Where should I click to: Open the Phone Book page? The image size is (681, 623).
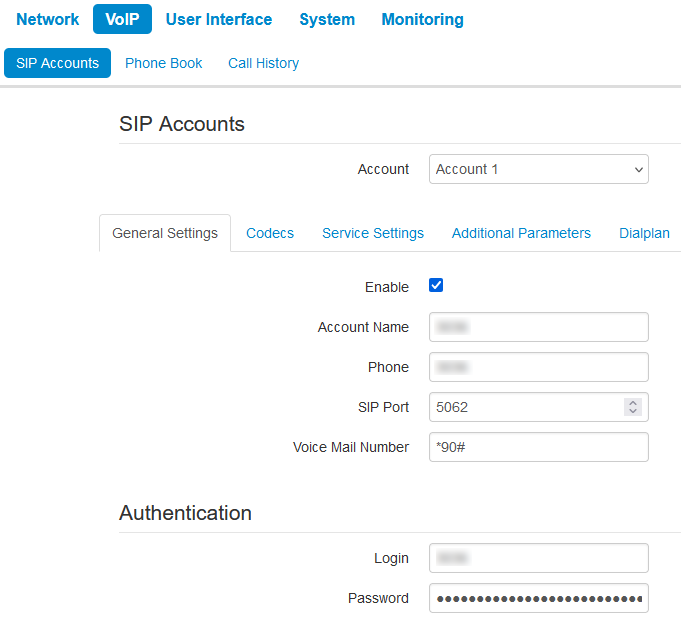[163, 63]
